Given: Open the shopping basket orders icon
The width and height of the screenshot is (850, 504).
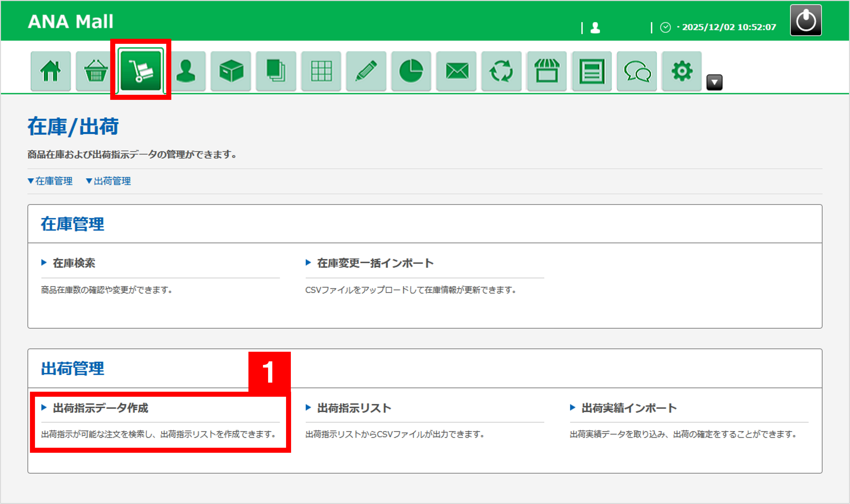Looking at the screenshot, I should pyautogui.click(x=95, y=71).
